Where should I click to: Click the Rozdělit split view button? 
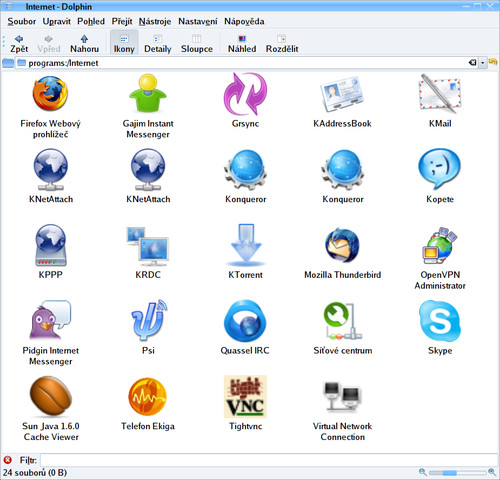(x=282, y=43)
